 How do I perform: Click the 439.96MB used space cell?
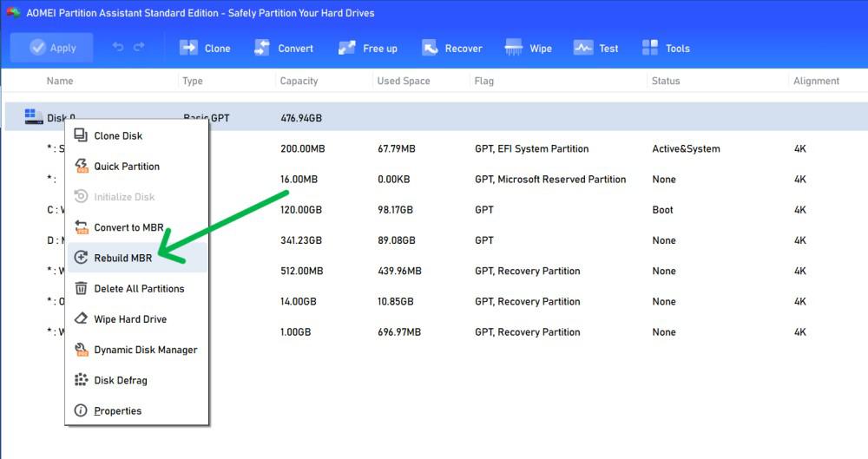coord(399,270)
